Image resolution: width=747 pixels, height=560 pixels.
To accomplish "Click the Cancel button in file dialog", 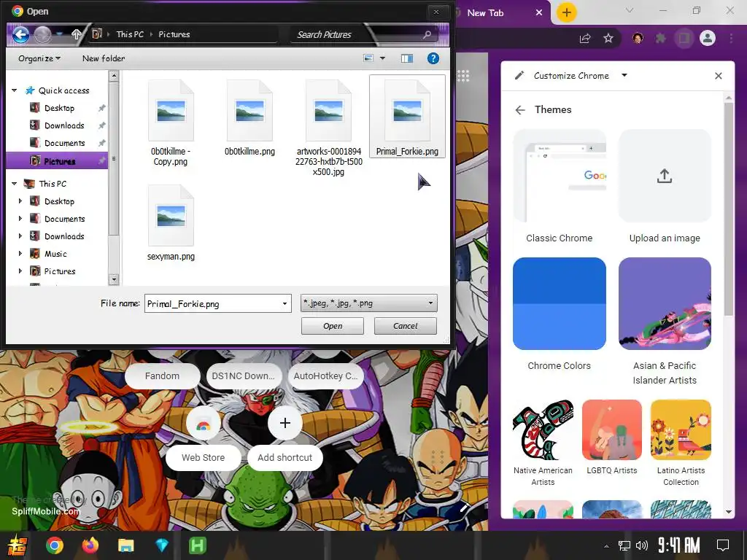I will tap(406, 326).
